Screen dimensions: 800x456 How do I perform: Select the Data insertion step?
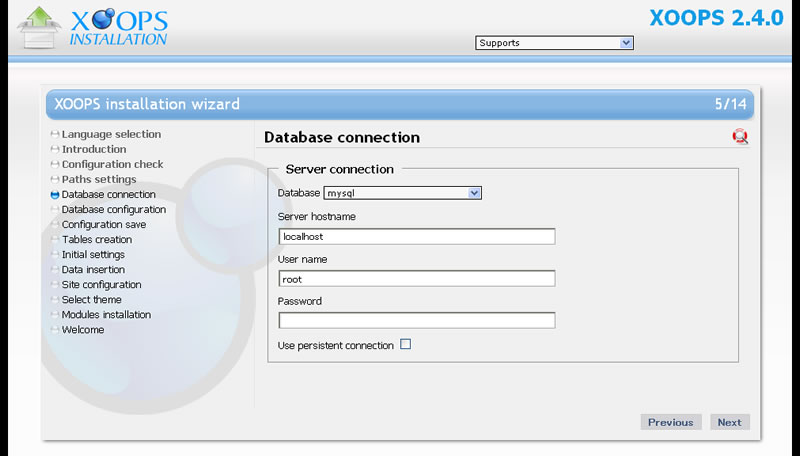click(x=93, y=269)
